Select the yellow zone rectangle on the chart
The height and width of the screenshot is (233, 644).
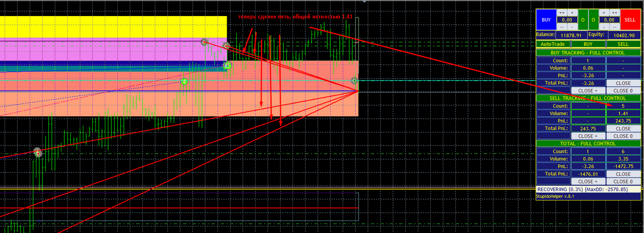(x=113, y=27)
